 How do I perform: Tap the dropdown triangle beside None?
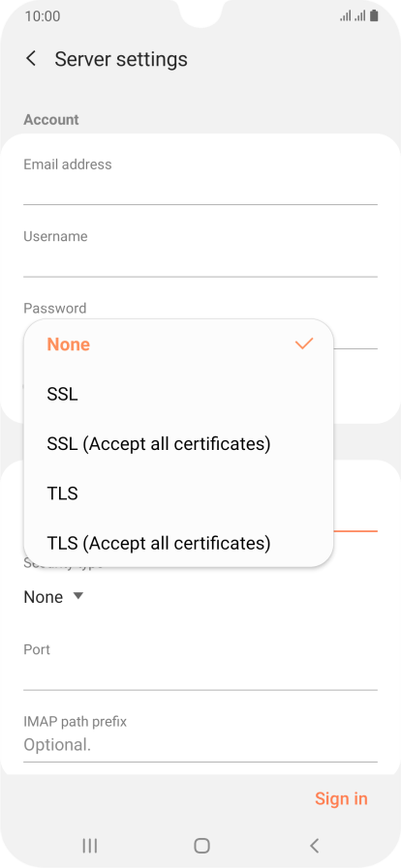click(x=78, y=596)
